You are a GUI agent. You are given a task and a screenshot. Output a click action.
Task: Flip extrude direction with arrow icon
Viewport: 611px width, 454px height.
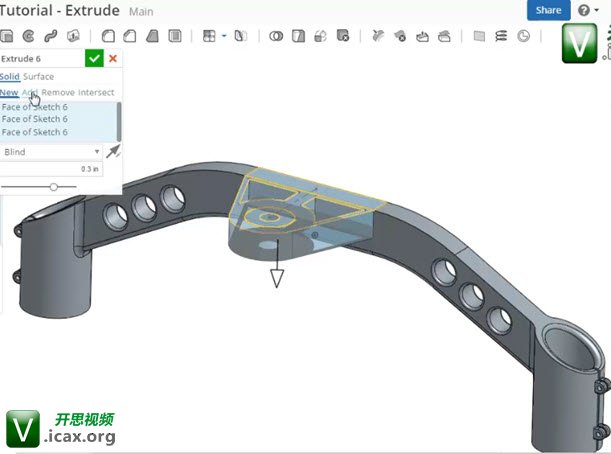tap(113, 152)
